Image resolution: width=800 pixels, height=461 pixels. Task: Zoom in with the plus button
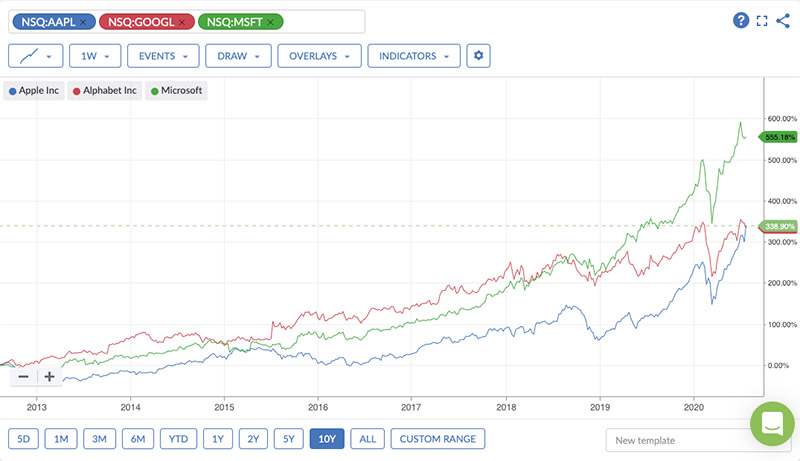(x=49, y=377)
